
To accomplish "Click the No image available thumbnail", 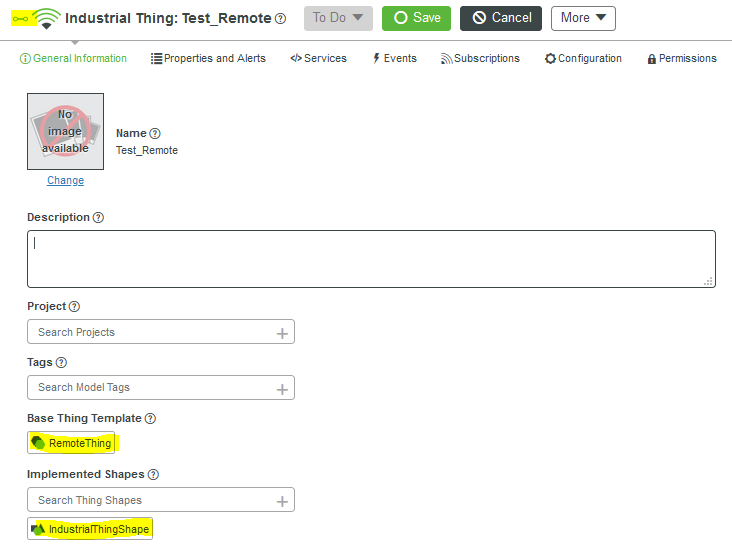I will 65,132.
